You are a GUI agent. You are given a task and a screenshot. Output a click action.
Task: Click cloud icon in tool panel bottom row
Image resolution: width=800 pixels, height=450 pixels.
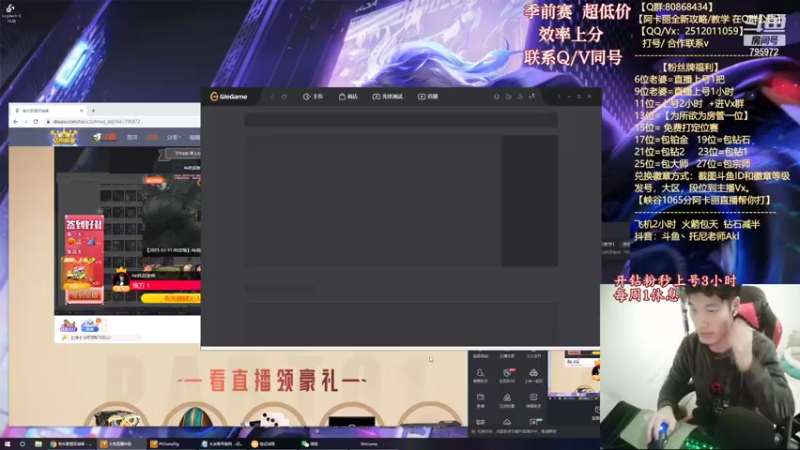507,422
